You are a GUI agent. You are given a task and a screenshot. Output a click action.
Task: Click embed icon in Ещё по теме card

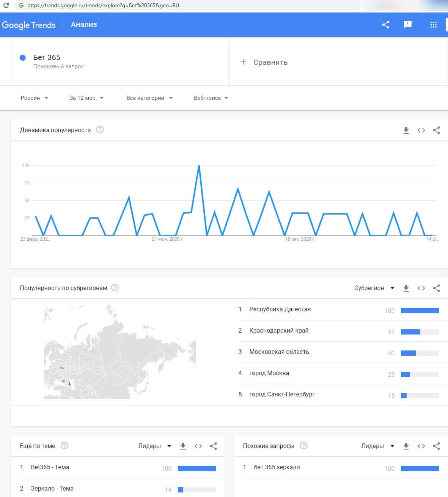[198, 446]
